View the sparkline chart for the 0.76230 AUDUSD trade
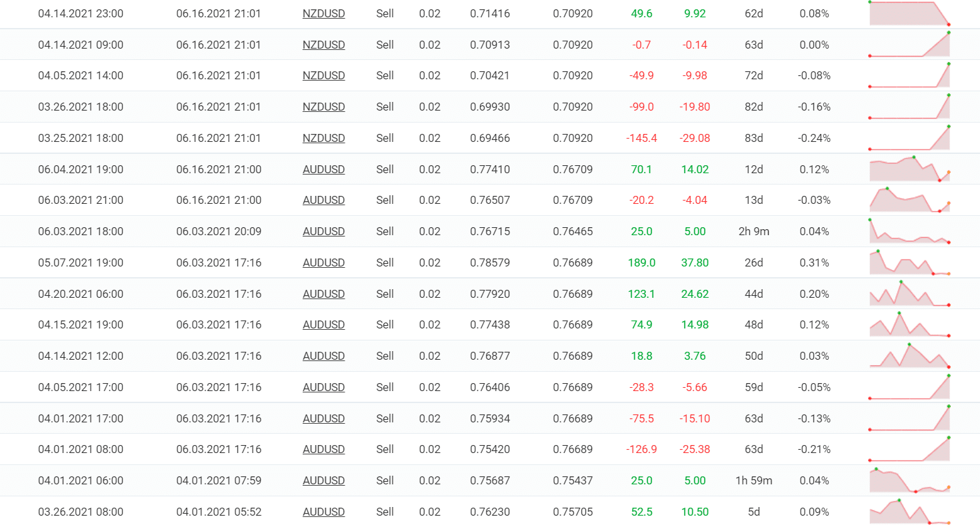This screenshot has width=980, height=525. click(909, 511)
